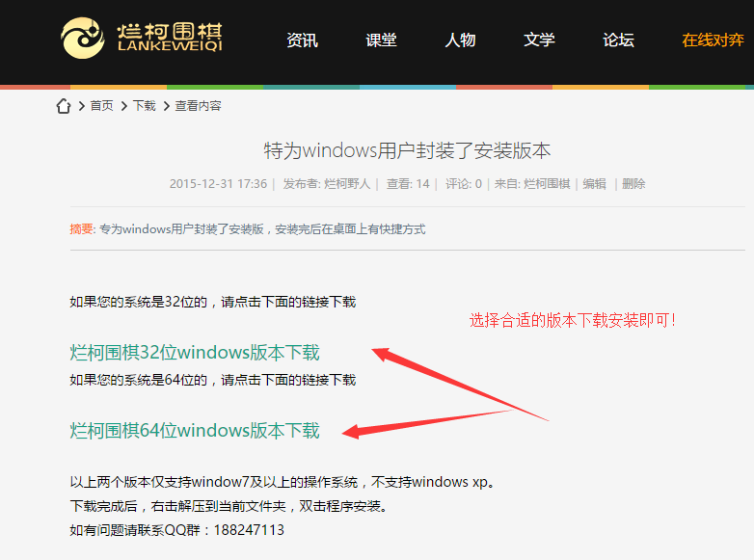Click the article title 特为windows用户封装了安装版本
The width and height of the screenshot is (754, 560).
[x=407, y=150]
